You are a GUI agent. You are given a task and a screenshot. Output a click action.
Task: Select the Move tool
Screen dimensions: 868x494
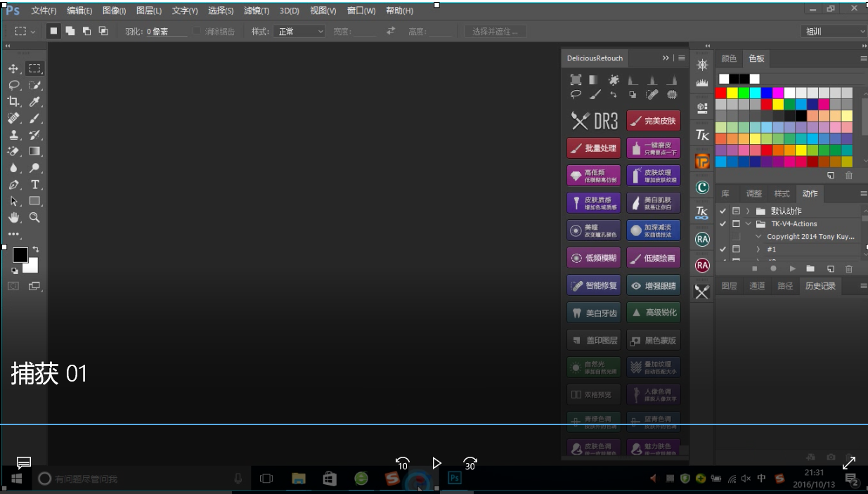click(13, 69)
